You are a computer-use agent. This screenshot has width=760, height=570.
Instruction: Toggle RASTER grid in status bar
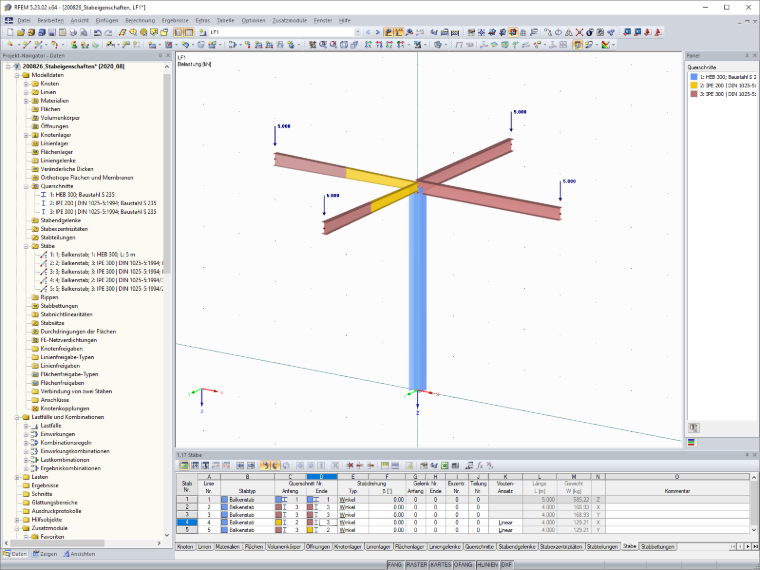[416, 565]
